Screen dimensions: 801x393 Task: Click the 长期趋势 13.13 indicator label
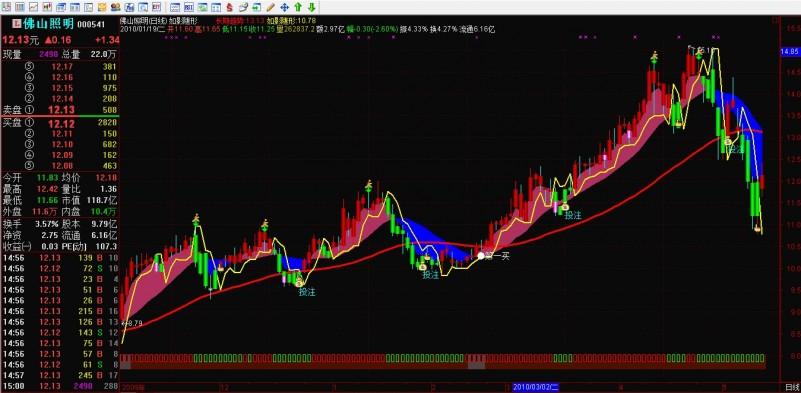coord(240,21)
